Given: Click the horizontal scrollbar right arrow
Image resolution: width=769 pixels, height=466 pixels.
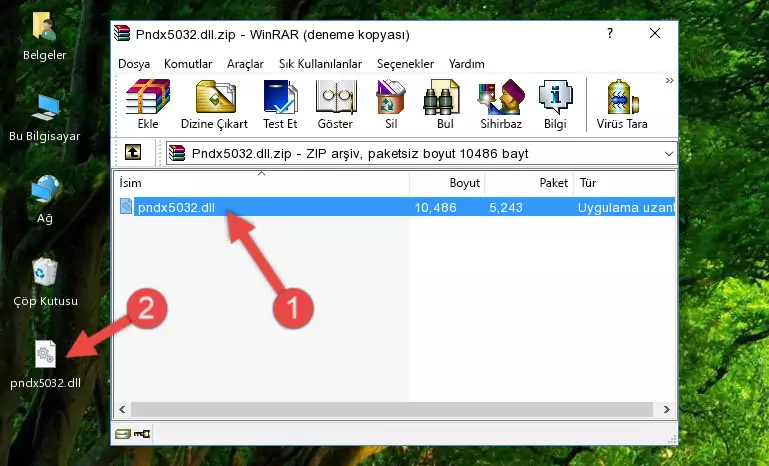Looking at the screenshot, I should point(666,409).
